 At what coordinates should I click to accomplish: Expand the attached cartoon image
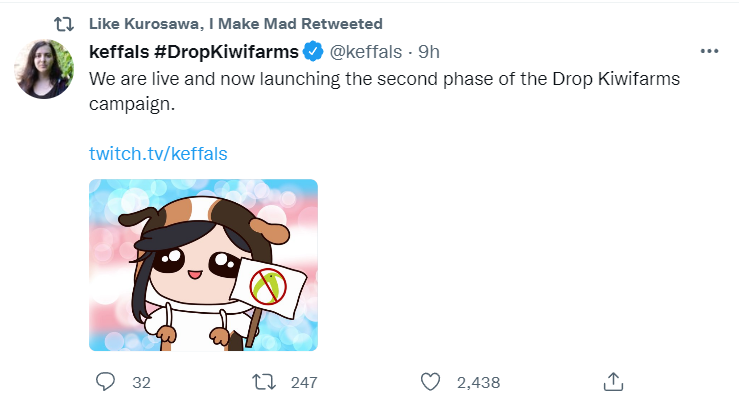coord(203,264)
